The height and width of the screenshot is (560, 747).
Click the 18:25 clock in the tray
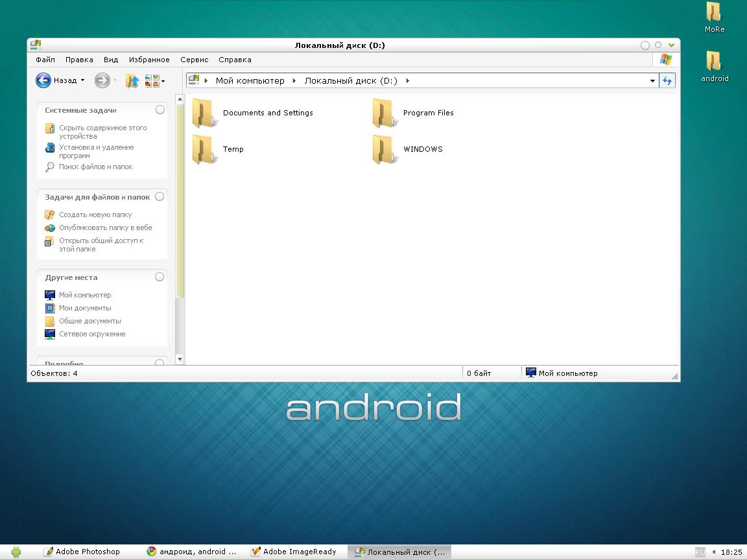pyautogui.click(x=731, y=552)
